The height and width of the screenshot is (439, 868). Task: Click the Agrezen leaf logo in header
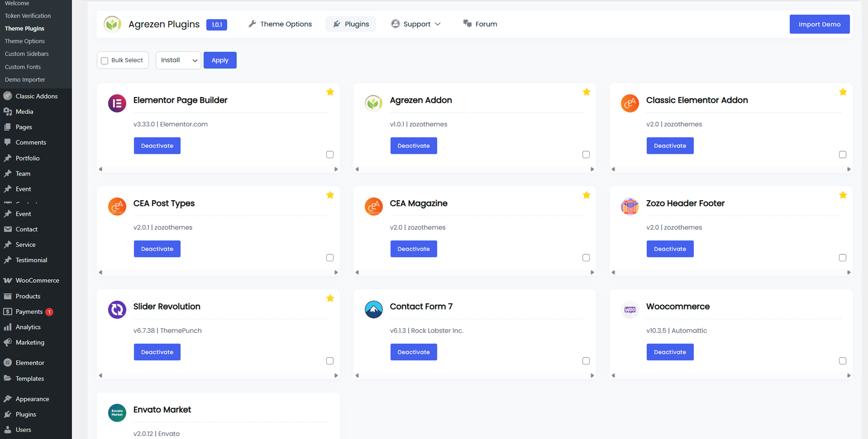pos(113,24)
